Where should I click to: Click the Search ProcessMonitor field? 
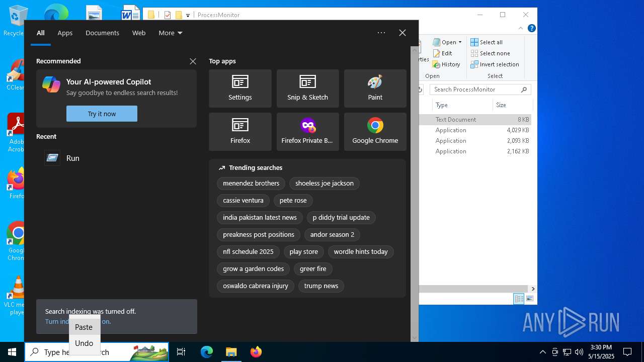(480, 89)
